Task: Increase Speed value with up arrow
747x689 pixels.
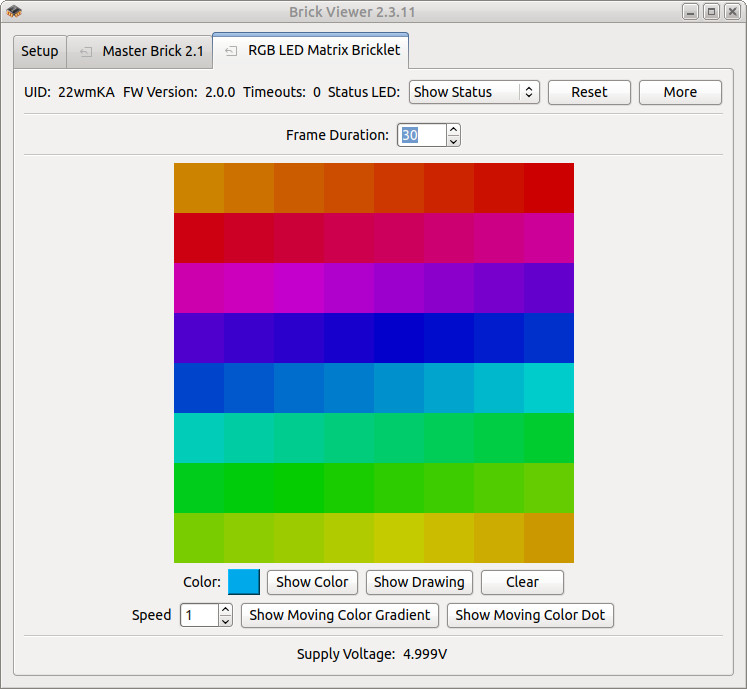Action: click(225, 610)
